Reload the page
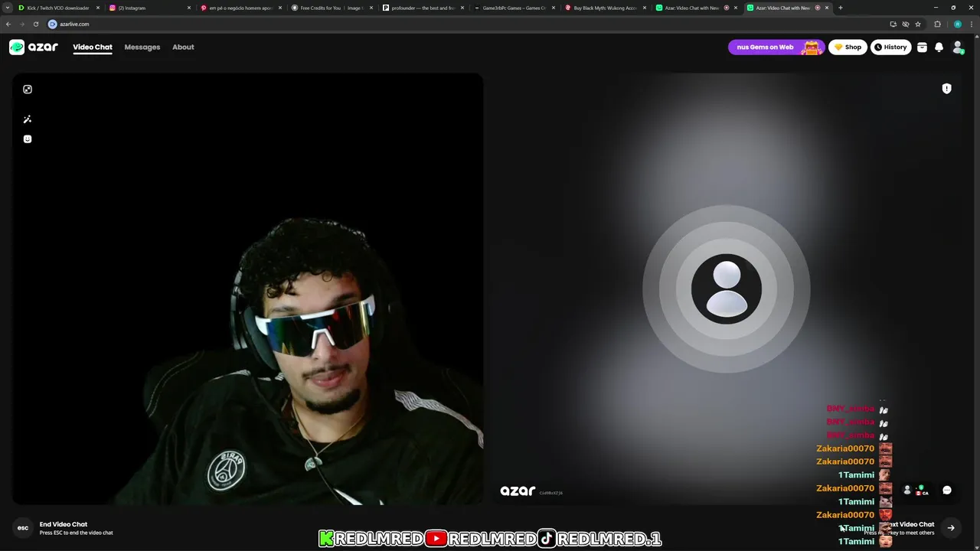The width and height of the screenshot is (980, 551). click(x=36, y=24)
